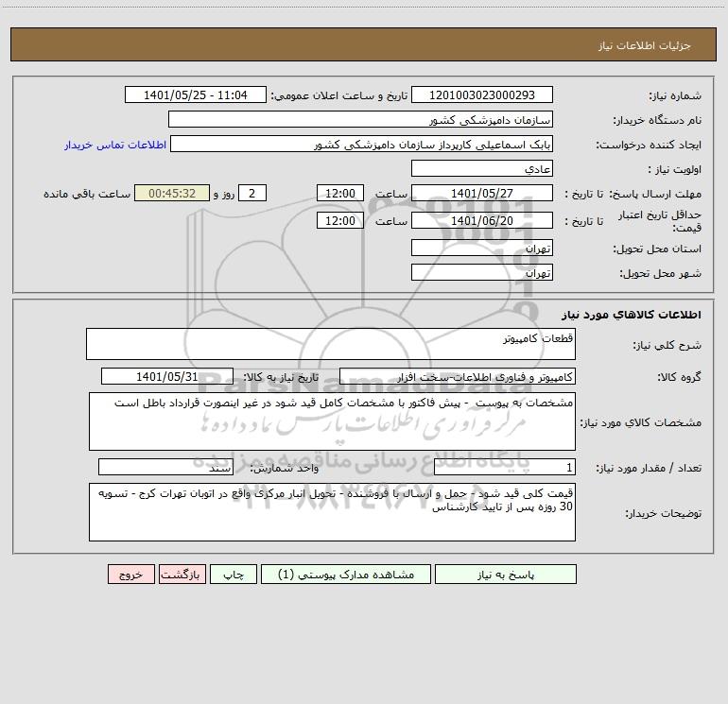Click the label تاریخ و ساعت اعلان عمومی
728x704 pixels.
338,96
